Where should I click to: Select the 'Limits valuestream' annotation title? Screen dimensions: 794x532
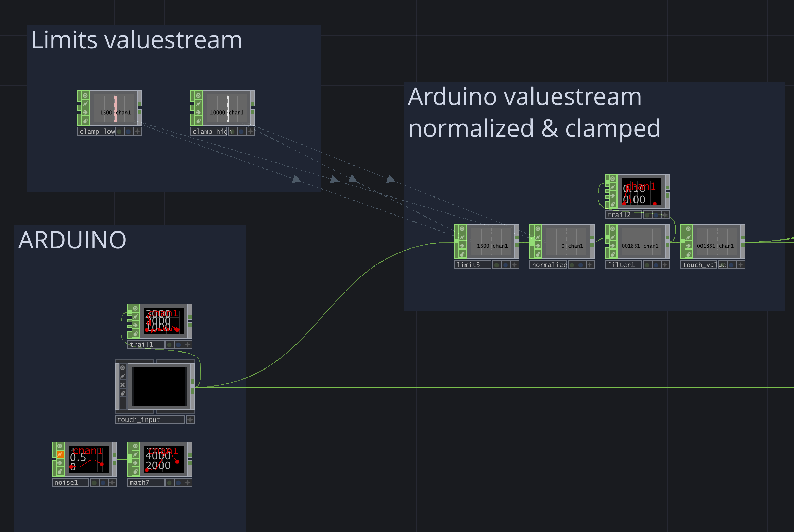point(137,40)
